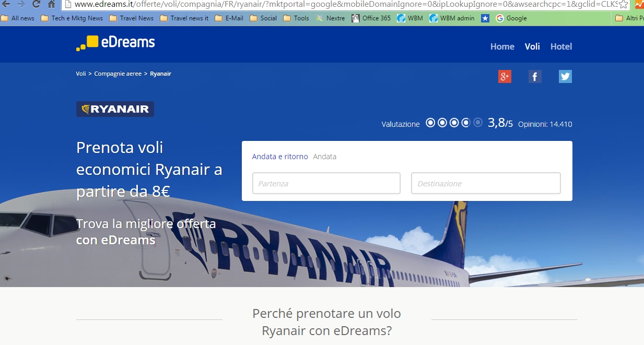Expand the Social bookmark folder

click(264, 18)
